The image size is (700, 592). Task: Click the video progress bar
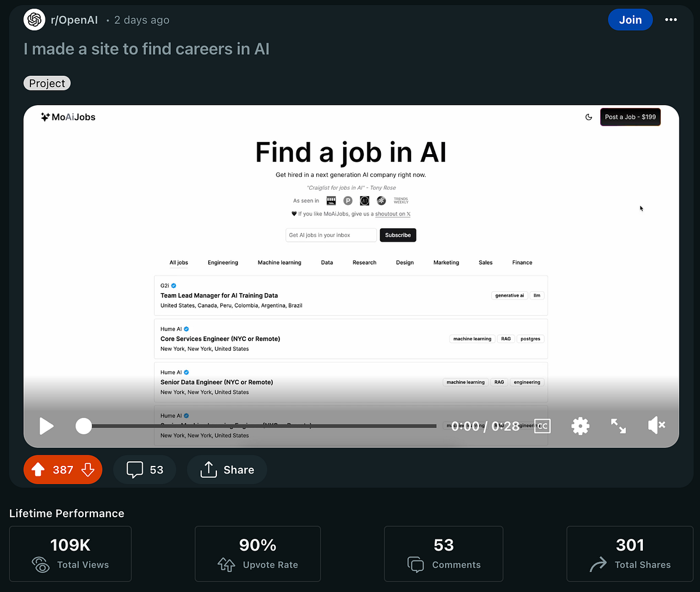click(x=262, y=426)
